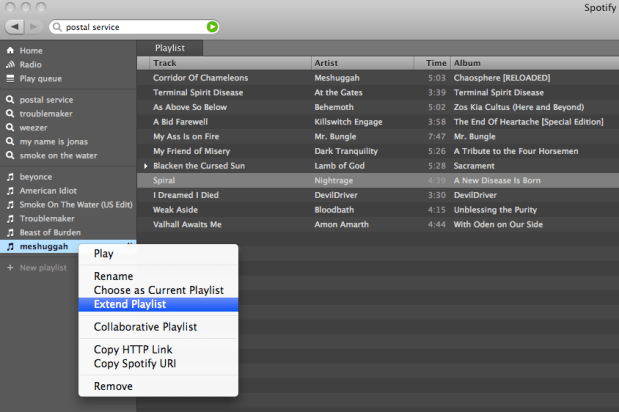This screenshot has height=412, width=619.
Task: Select Smoke On The Water (US Edit) playlist
Action: 76,204
